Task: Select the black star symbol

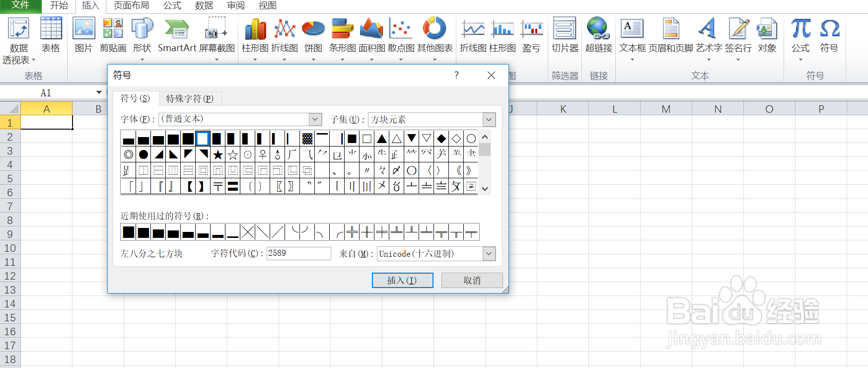Action: point(217,154)
